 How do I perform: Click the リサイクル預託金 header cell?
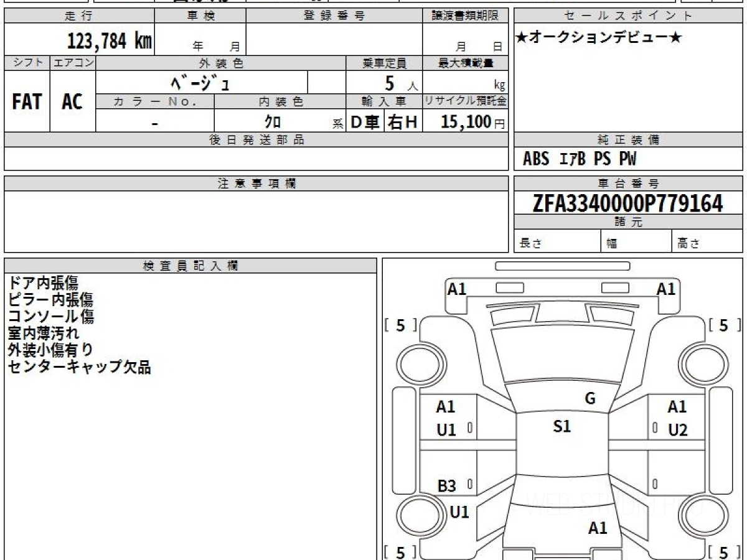[x=466, y=101]
